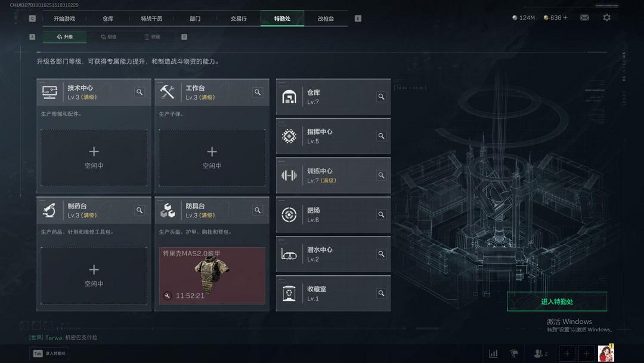
Task: Switch to the 交易行 tab
Action: (x=239, y=19)
